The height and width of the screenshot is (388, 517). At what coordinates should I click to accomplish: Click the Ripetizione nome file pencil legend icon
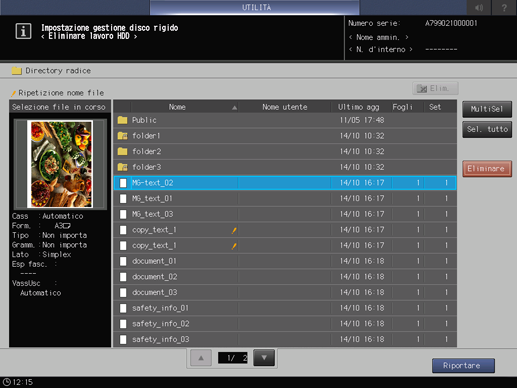coord(14,93)
